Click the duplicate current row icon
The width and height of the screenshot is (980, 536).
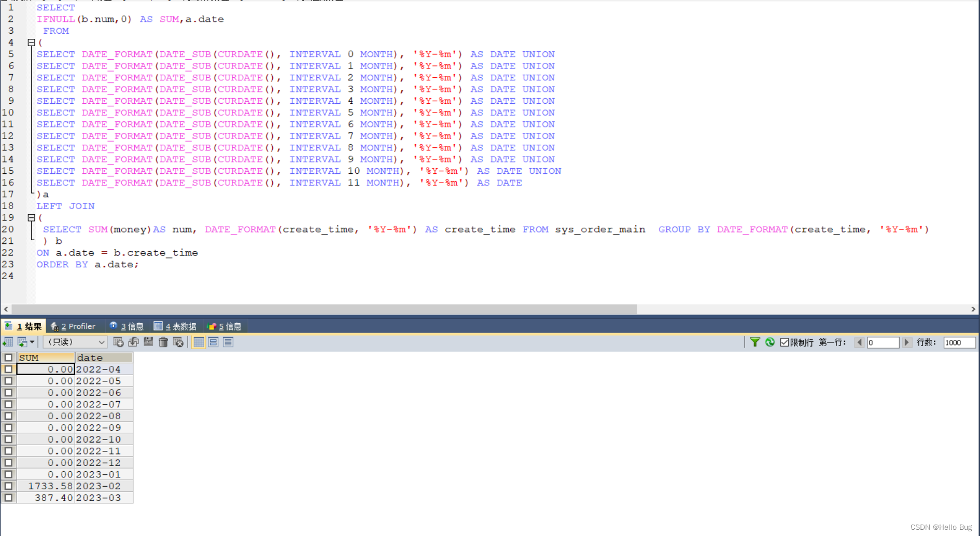click(x=133, y=342)
